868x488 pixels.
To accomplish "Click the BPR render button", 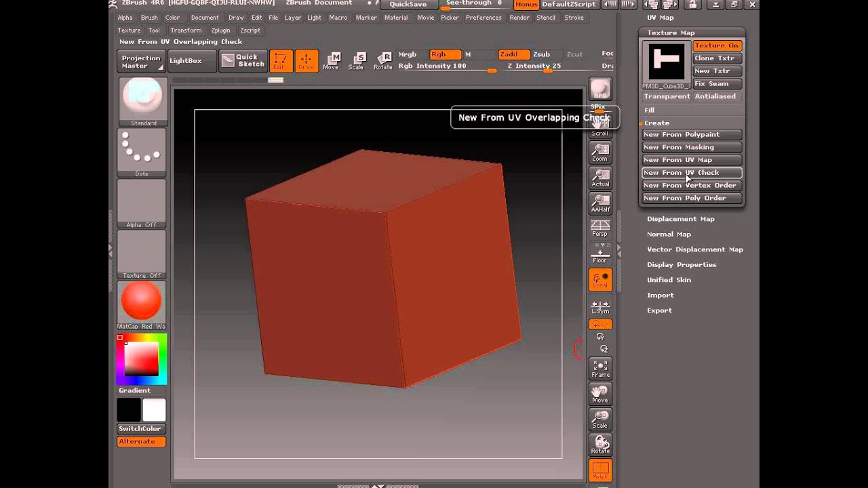I will [600, 89].
